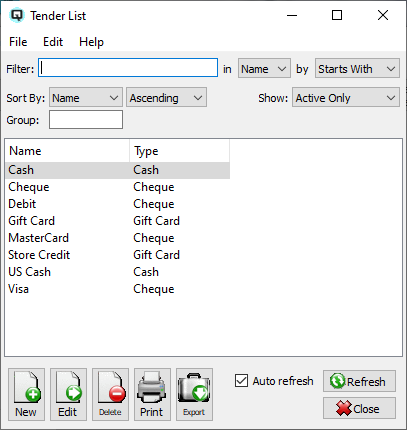This screenshot has width=407, height=430.
Task: Expand the Starts With match dropdown
Action: (x=357, y=69)
